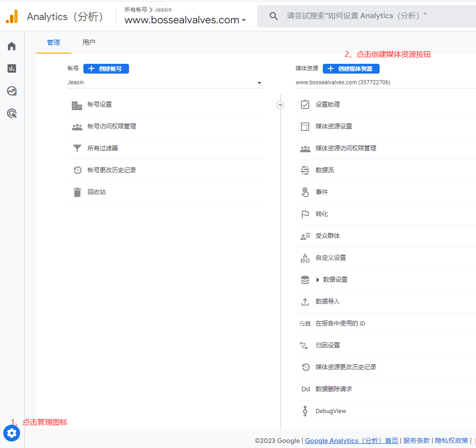This screenshot has height=448, width=476.
Task: Open 帐号设置 menu item text
Action: point(100,105)
